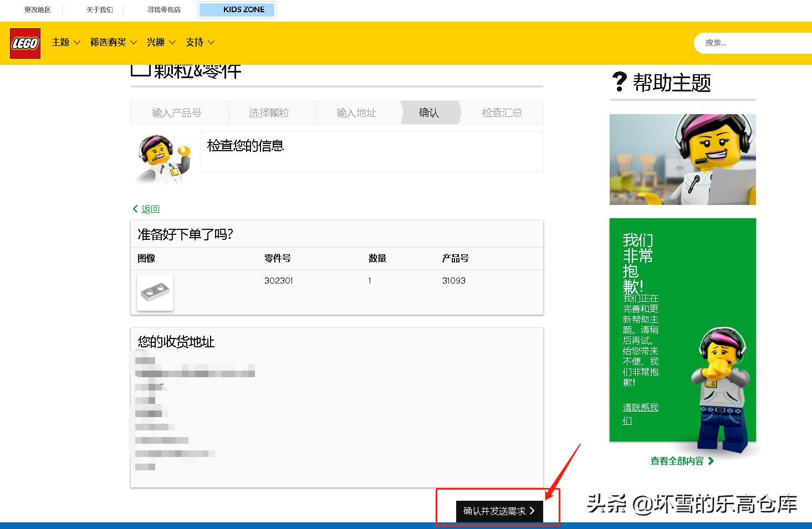The image size is (812, 529).
Task: Click the 搜索 search input field
Action: pyautogui.click(x=754, y=43)
